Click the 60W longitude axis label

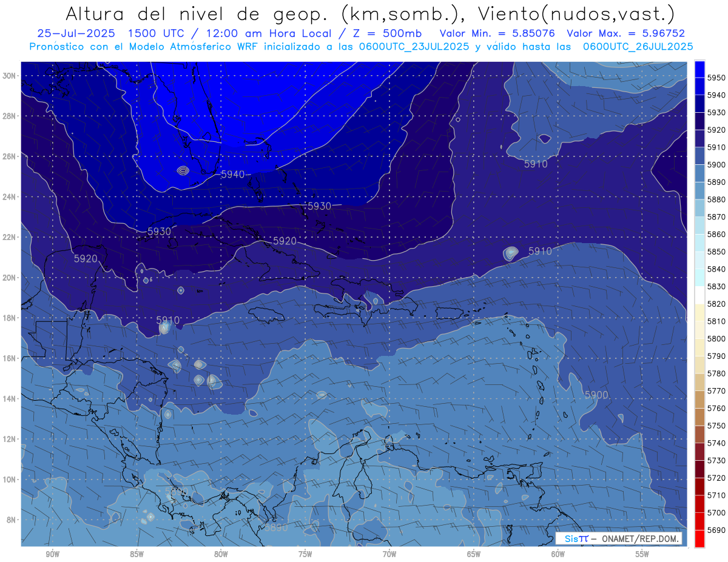558,554
